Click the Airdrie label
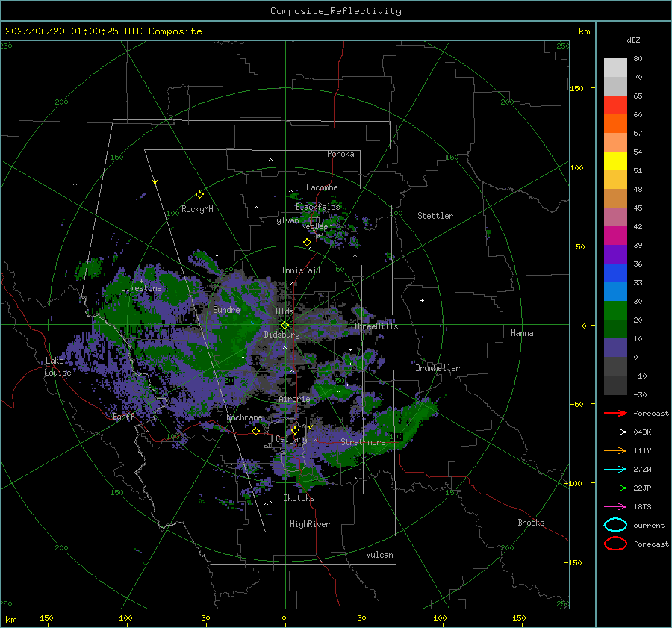The height and width of the screenshot is (628, 672). 294,399
